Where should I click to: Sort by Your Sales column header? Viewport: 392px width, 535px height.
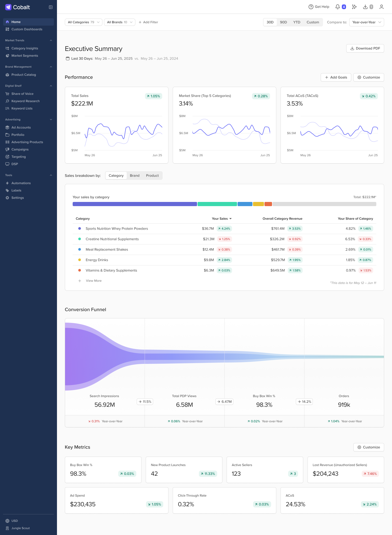(x=222, y=219)
